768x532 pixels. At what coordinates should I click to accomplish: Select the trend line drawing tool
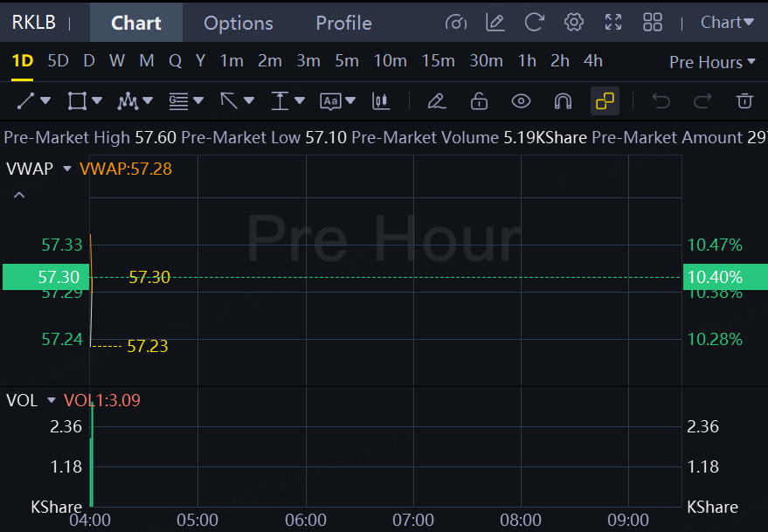(25, 101)
